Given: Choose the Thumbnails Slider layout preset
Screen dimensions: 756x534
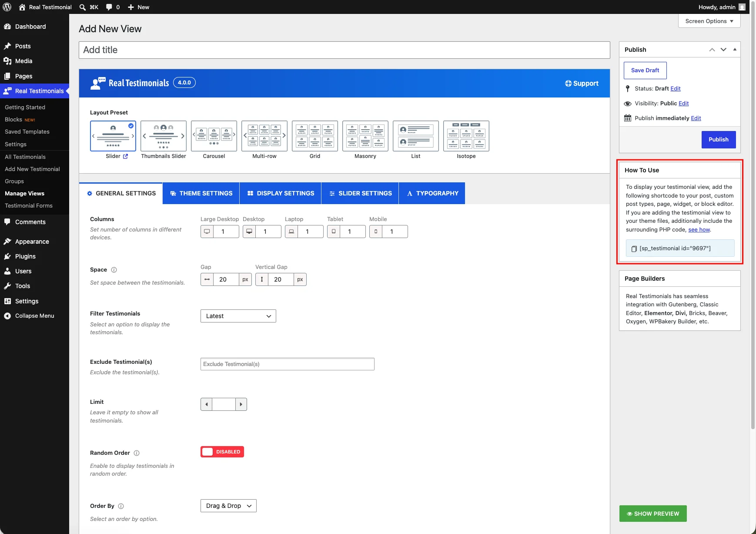Looking at the screenshot, I should point(164,136).
